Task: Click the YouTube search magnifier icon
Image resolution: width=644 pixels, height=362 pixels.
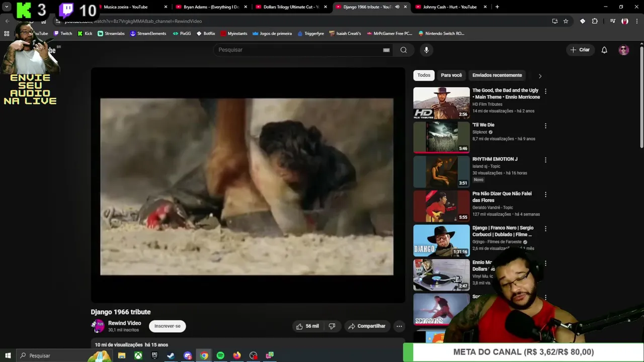Action: [404, 50]
